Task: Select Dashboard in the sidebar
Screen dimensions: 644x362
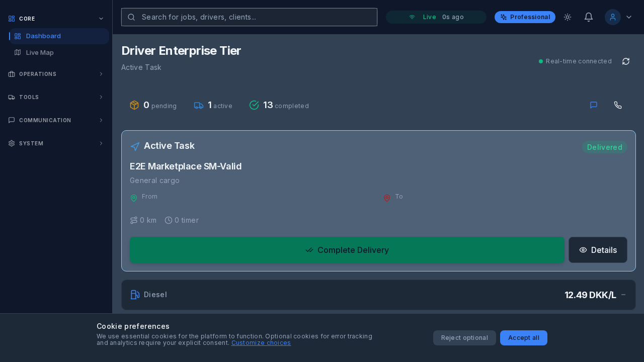Action: click(x=43, y=36)
